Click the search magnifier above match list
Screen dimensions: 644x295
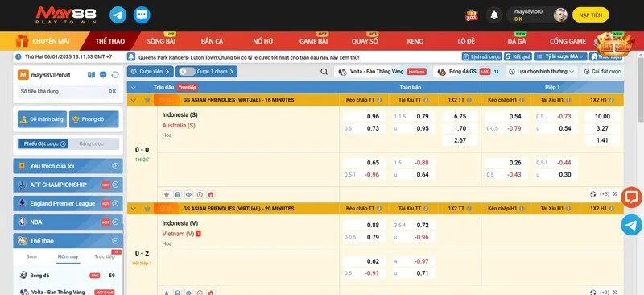click(324, 72)
